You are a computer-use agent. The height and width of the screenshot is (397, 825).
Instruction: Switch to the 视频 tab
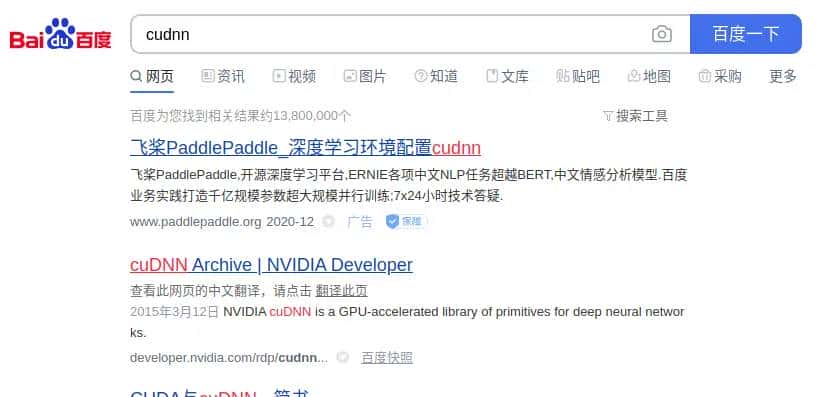[x=294, y=77]
